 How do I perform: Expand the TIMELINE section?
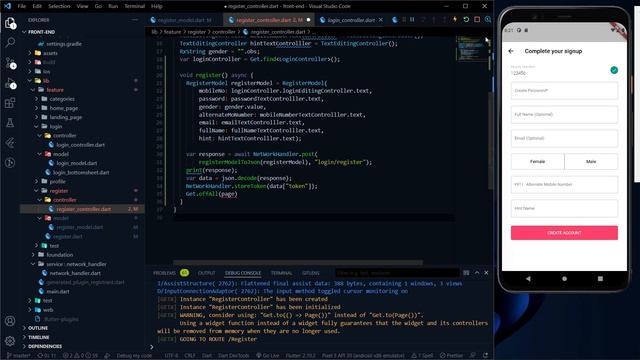[x=39, y=337]
